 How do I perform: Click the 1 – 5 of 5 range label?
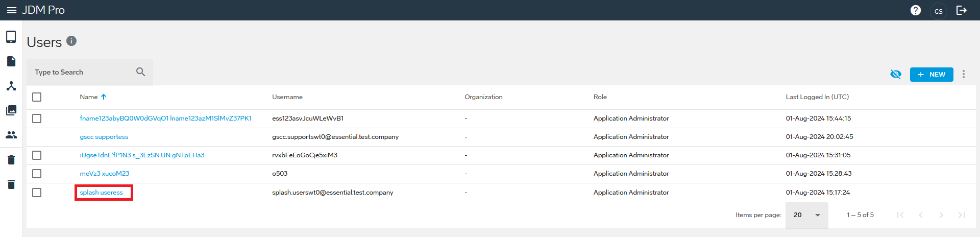(860, 215)
